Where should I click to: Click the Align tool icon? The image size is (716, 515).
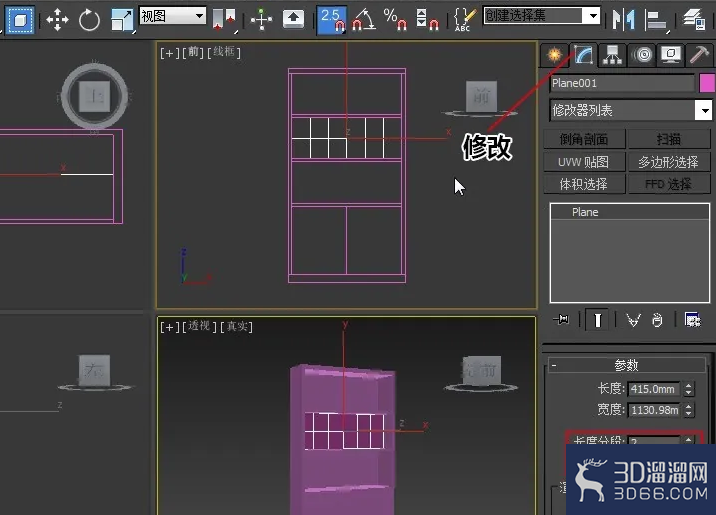(x=657, y=20)
